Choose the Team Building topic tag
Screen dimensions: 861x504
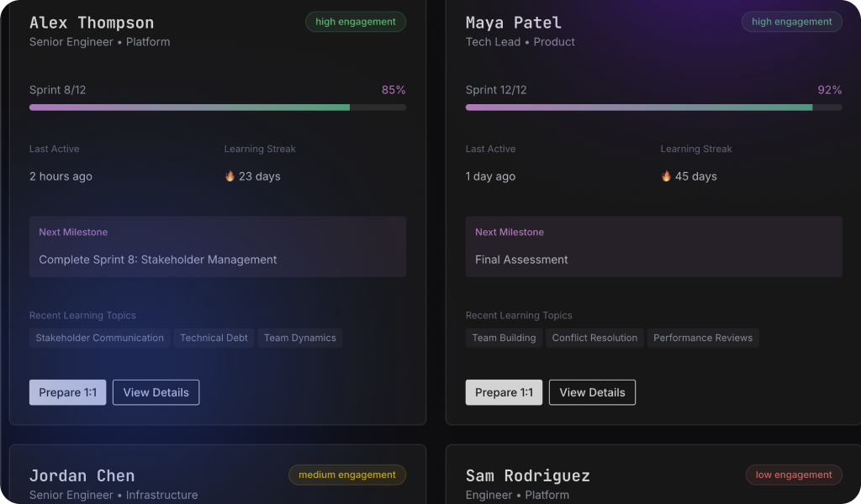(504, 338)
